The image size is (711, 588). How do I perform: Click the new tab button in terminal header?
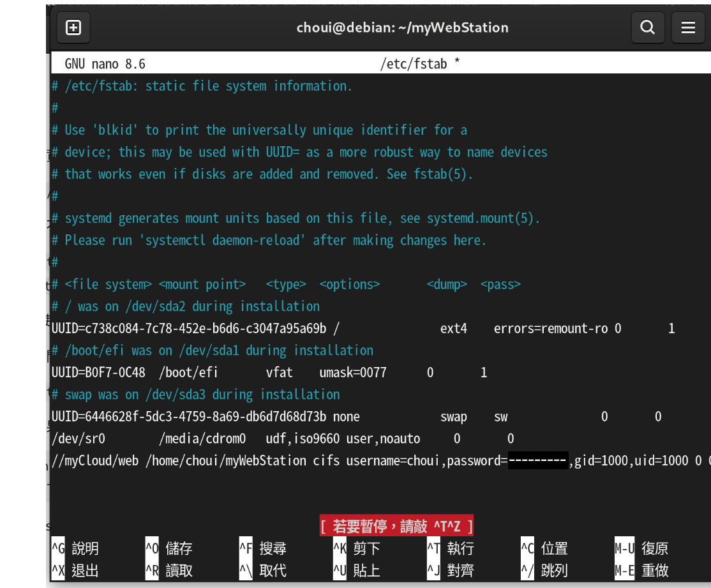click(73, 27)
